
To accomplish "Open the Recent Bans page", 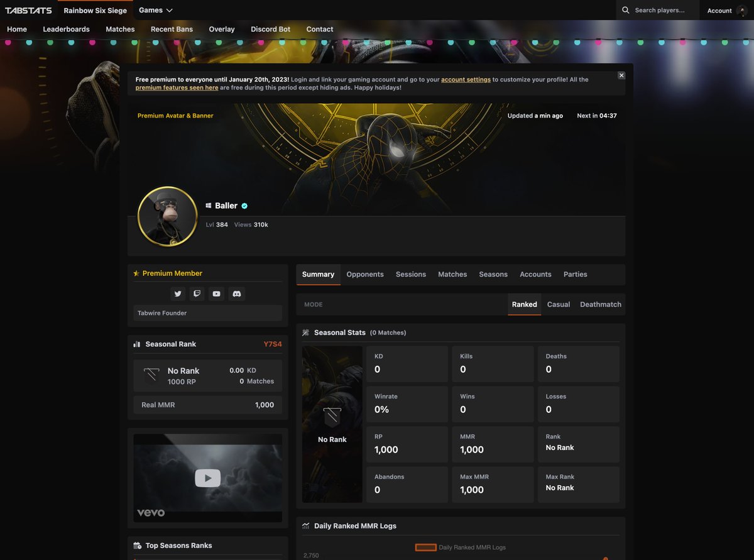I will [x=172, y=29].
